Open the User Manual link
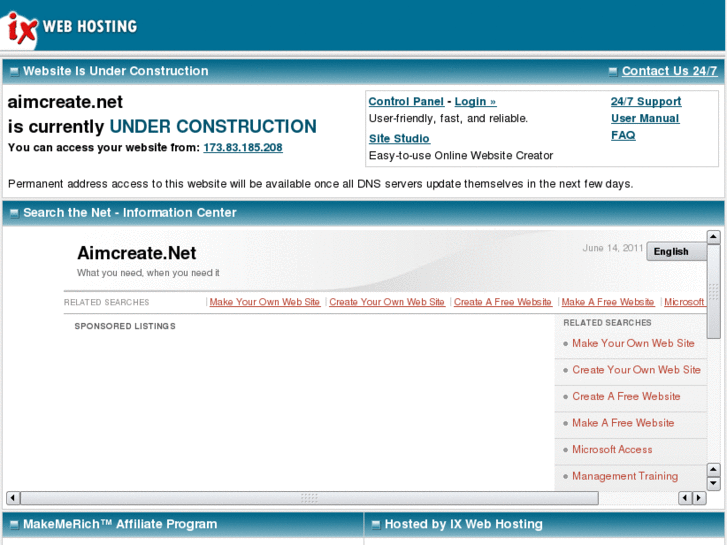The height and width of the screenshot is (545, 727). point(645,118)
